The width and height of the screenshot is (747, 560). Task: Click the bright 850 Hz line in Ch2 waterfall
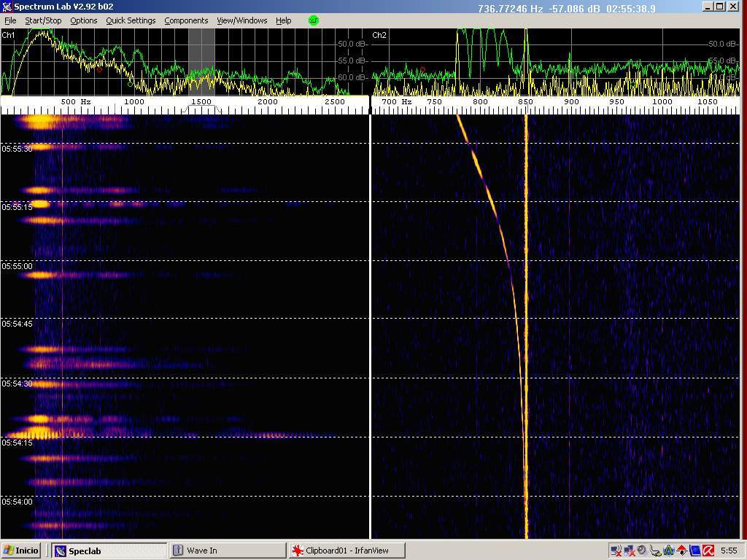coord(526,328)
